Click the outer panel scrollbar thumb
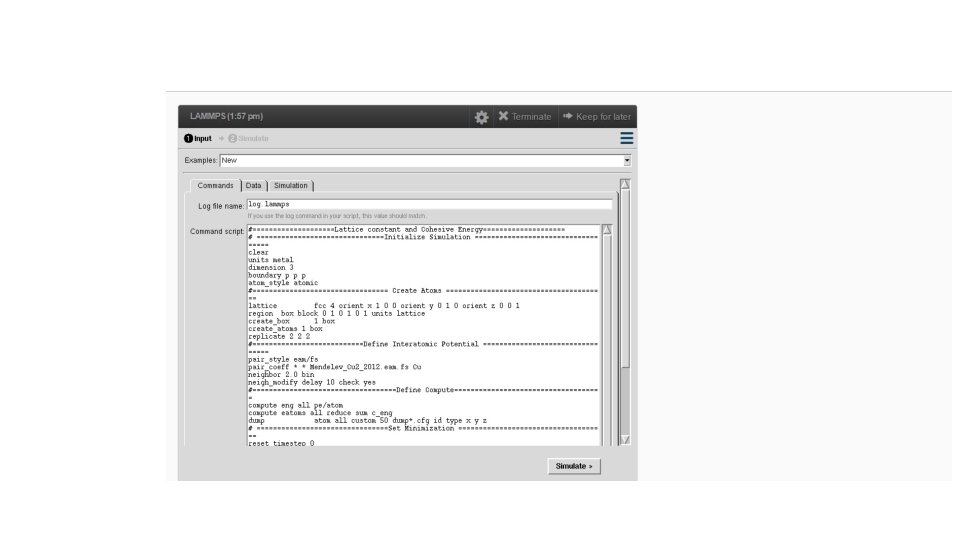 tap(625, 279)
